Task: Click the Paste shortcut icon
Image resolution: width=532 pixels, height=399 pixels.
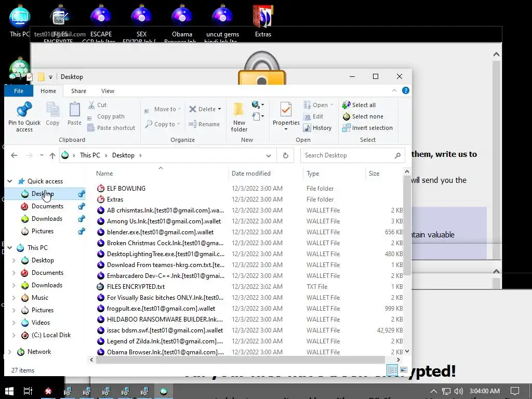Action: 90,128
